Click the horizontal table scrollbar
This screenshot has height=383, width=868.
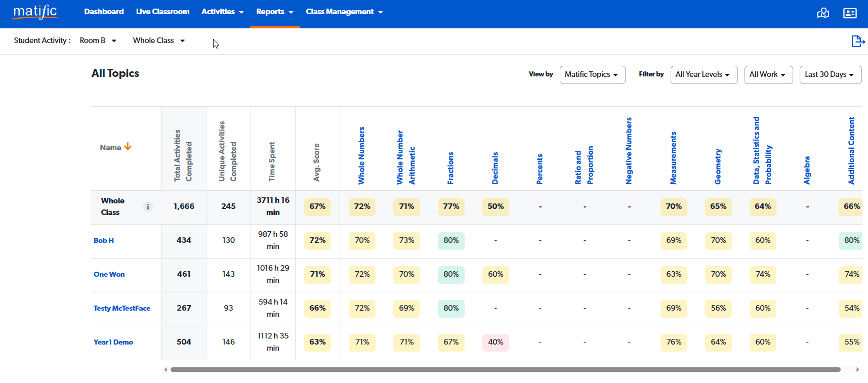[x=505, y=369]
